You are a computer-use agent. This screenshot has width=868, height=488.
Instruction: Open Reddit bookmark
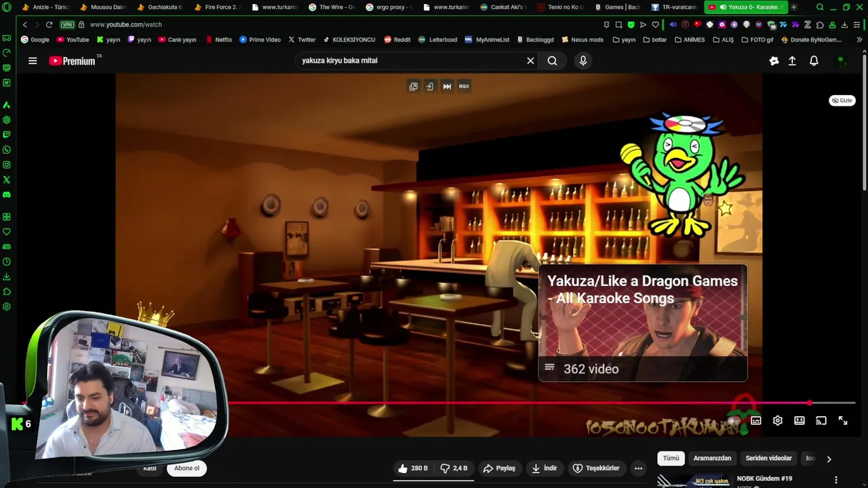pyautogui.click(x=397, y=40)
